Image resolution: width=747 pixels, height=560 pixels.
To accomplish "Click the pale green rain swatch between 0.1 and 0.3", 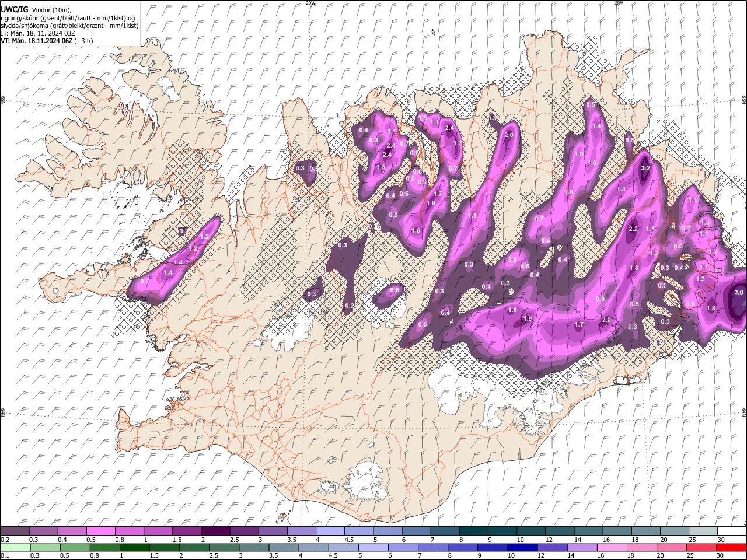I will click(x=15, y=547).
